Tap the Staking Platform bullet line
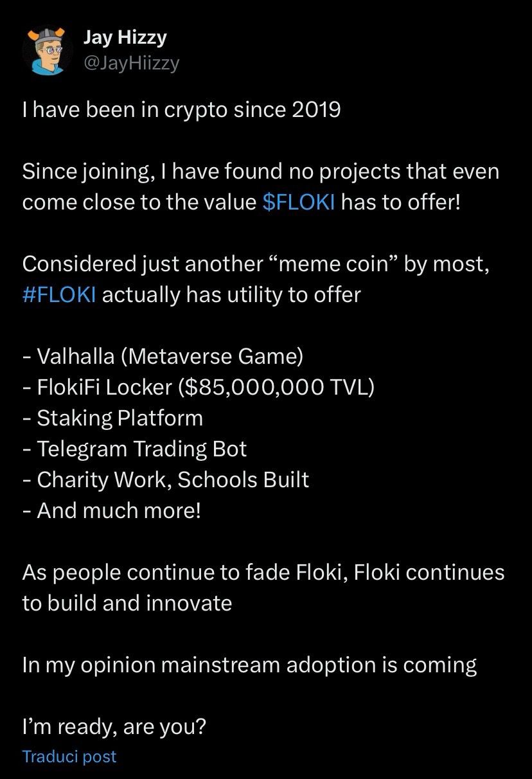Image resolution: width=532 pixels, height=779 pixels. click(x=112, y=418)
